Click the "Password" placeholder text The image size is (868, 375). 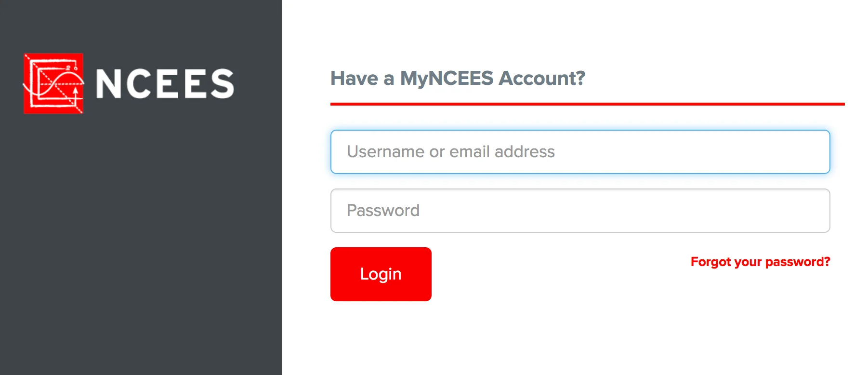(383, 211)
